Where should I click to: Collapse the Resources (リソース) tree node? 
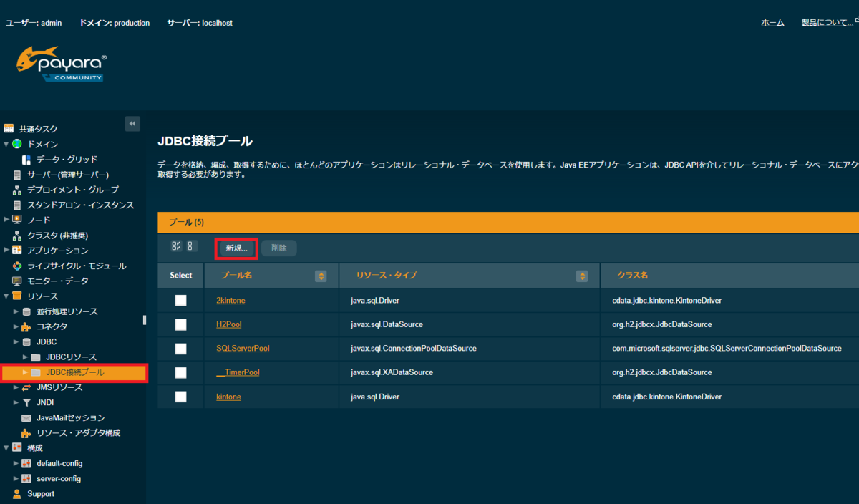(6, 296)
